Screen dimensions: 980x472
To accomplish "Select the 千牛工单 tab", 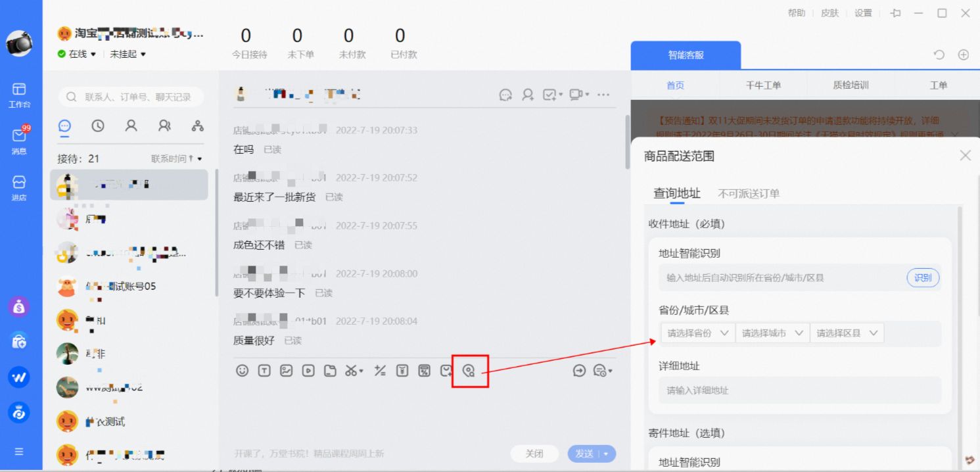I will (763, 85).
